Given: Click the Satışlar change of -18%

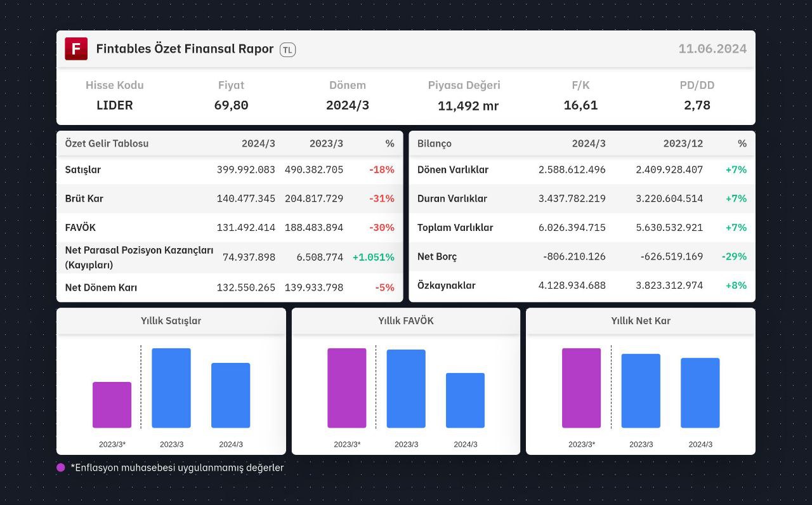Looking at the screenshot, I should (382, 170).
